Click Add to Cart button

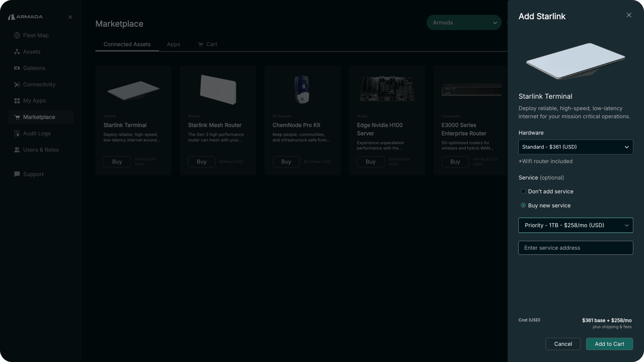coord(609,344)
